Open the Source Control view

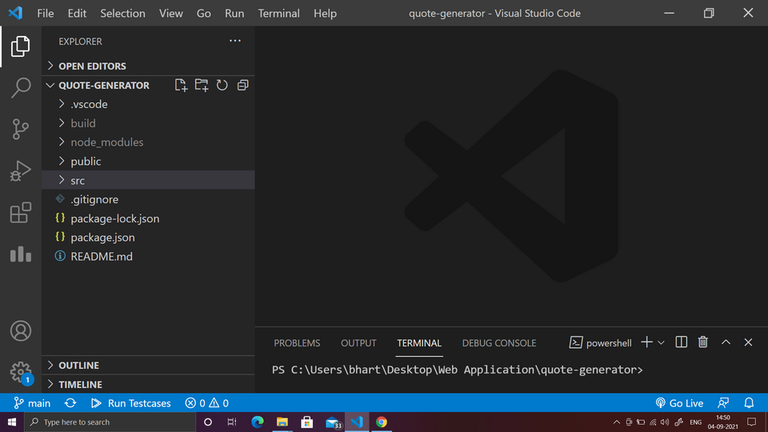click(20, 129)
